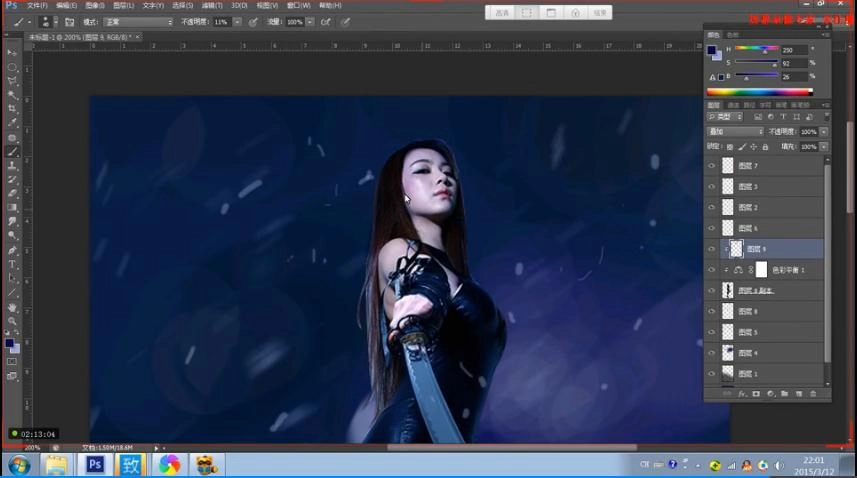
Task: Enable airbrush mode icon in options bar
Action: click(326, 21)
